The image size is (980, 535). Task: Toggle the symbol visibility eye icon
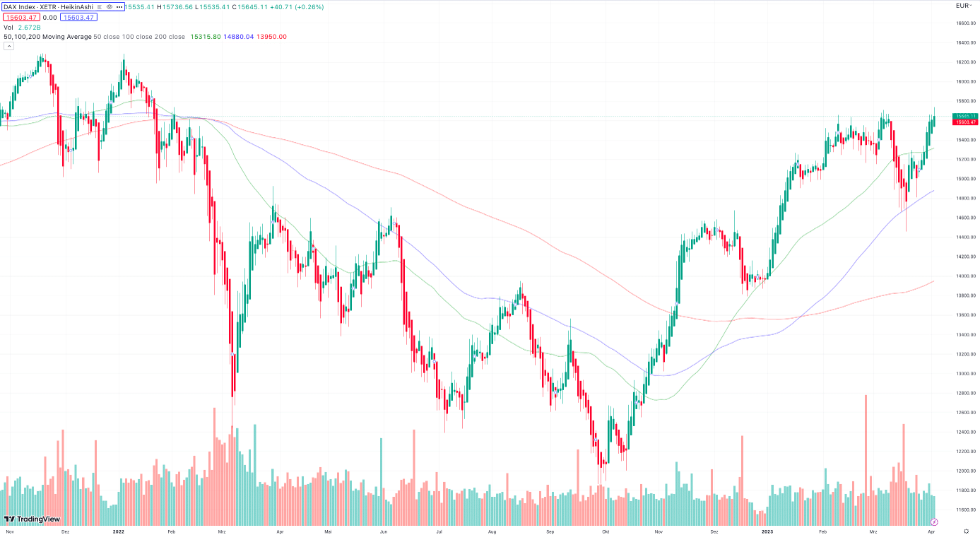(x=110, y=7)
